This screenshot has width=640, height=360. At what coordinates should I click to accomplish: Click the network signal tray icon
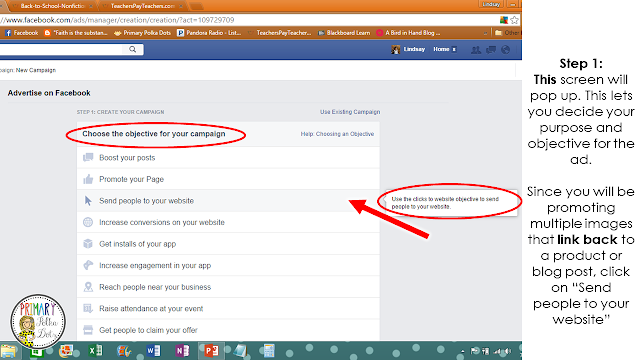coord(497,351)
